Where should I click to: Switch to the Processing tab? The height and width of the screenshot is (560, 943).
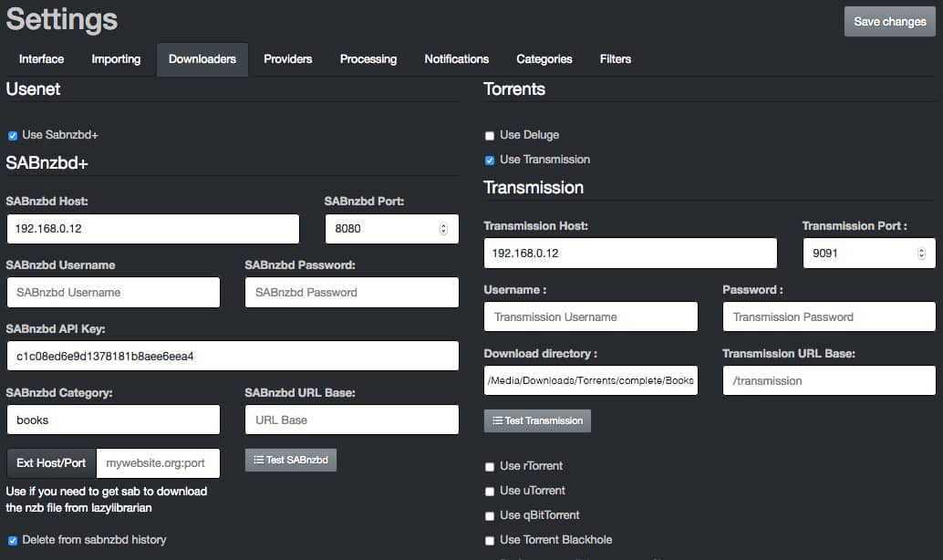[x=368, y=59]
